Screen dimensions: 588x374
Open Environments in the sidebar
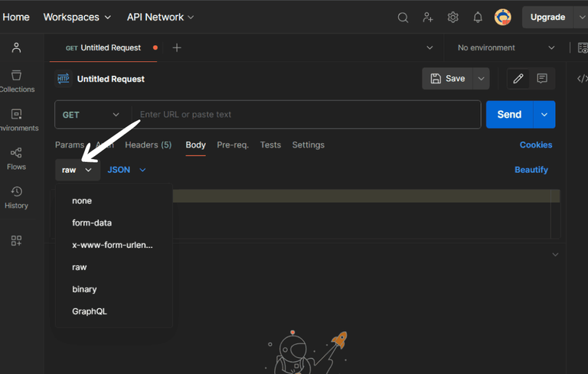coord(17,120)
